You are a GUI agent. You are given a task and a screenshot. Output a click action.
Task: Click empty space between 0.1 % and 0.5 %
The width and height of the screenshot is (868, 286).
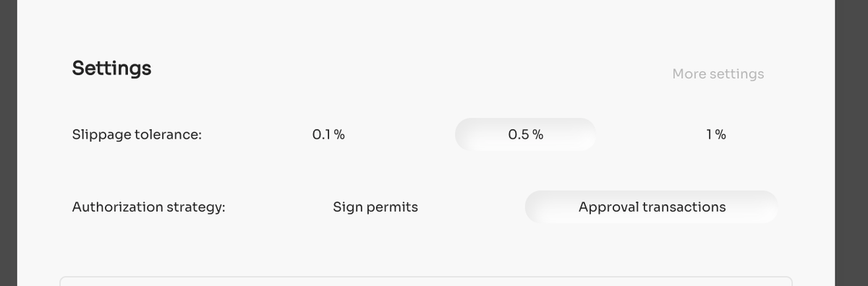[x=427, y=134]
